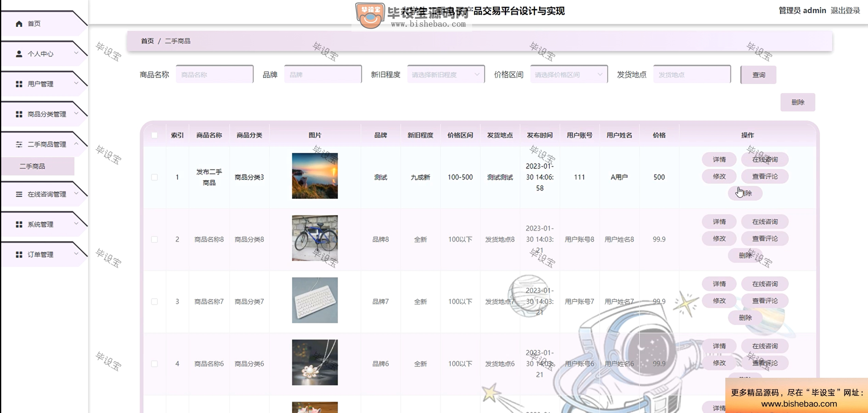Open 详情 for row 1
868x413 pixels.
(x=719, y=159)
